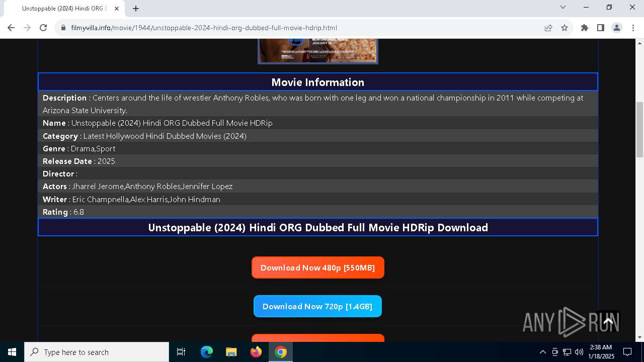Click the forward navigation arrow
The width and height of the screenshot is (644, 362).
click(27, 28)
